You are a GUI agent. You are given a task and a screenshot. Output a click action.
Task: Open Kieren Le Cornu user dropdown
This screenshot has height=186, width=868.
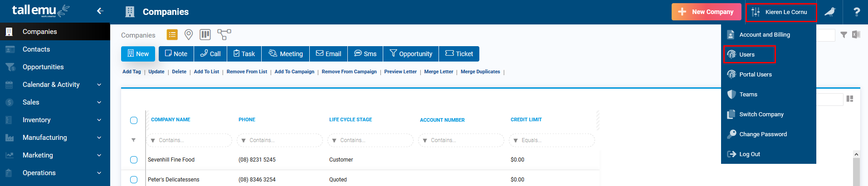(x=781, y=12)
